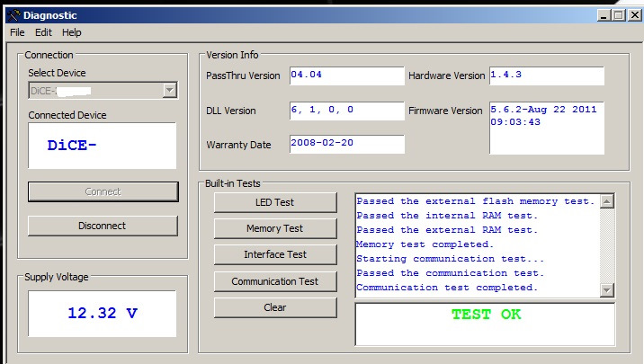Click the test log scroll up arrow
Viewport: 644px width, 364px height.
[x=606, y=201]
